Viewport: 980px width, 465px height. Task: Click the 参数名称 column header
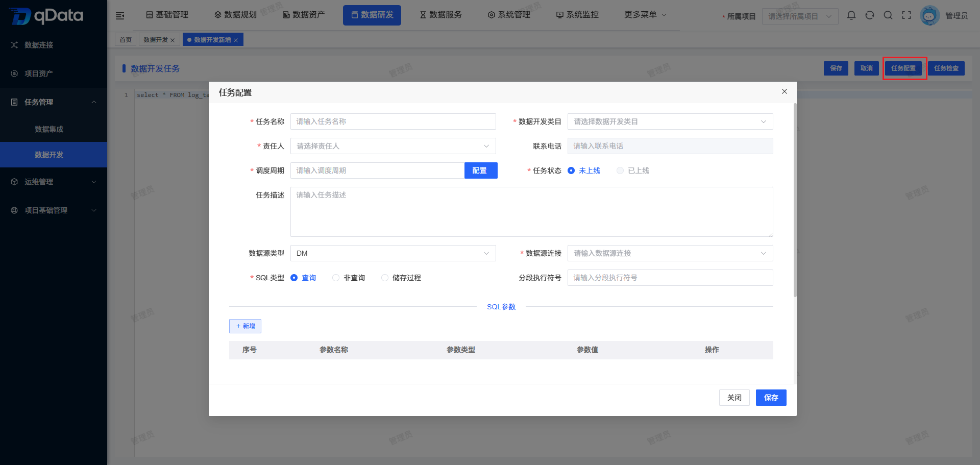(x=334, y=350)
